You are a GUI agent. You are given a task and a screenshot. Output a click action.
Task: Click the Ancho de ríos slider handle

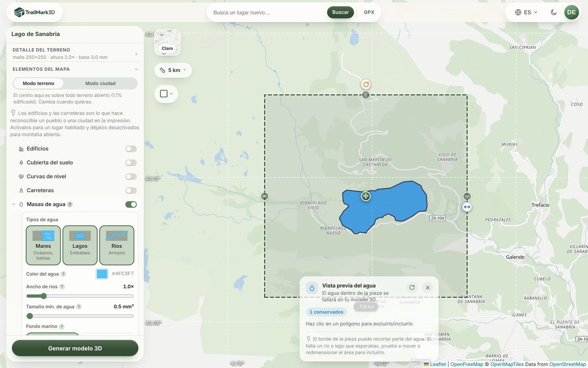[44, 296]
